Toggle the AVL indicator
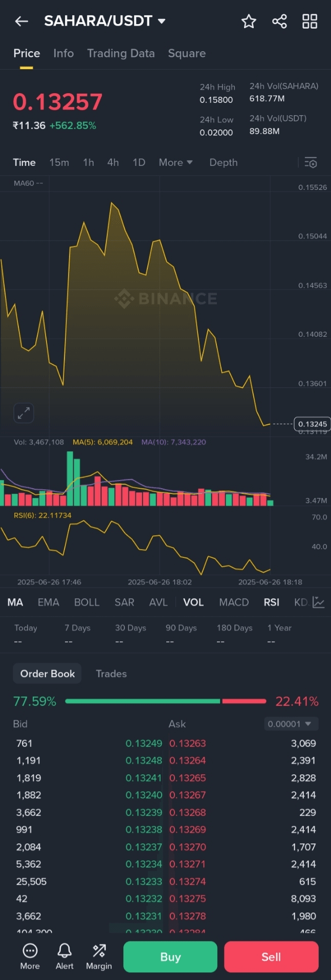 158,602
